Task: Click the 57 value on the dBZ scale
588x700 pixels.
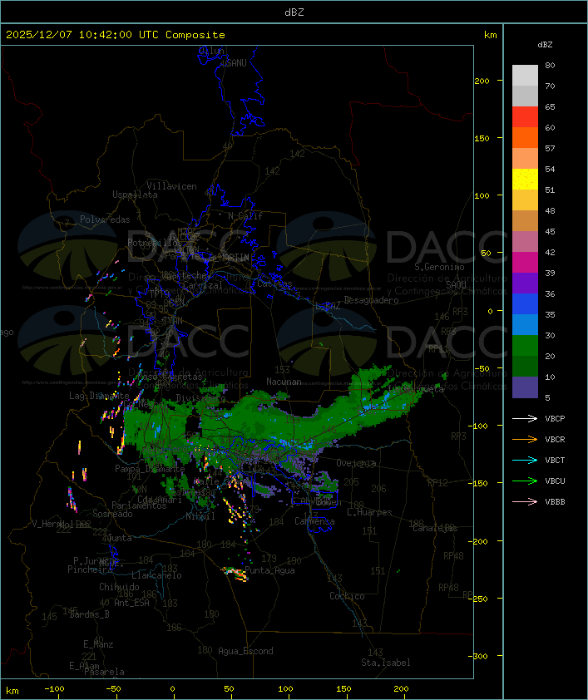Action: pos(550,148)
